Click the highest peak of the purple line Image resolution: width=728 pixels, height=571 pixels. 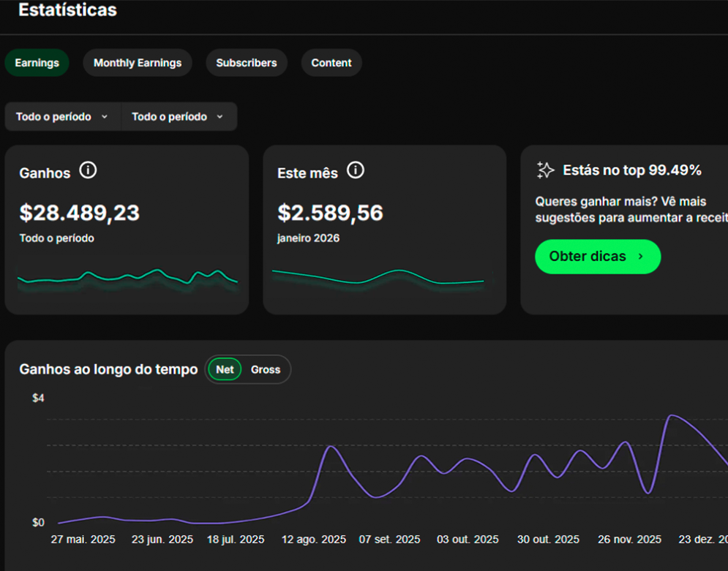(x=672, y=416)
